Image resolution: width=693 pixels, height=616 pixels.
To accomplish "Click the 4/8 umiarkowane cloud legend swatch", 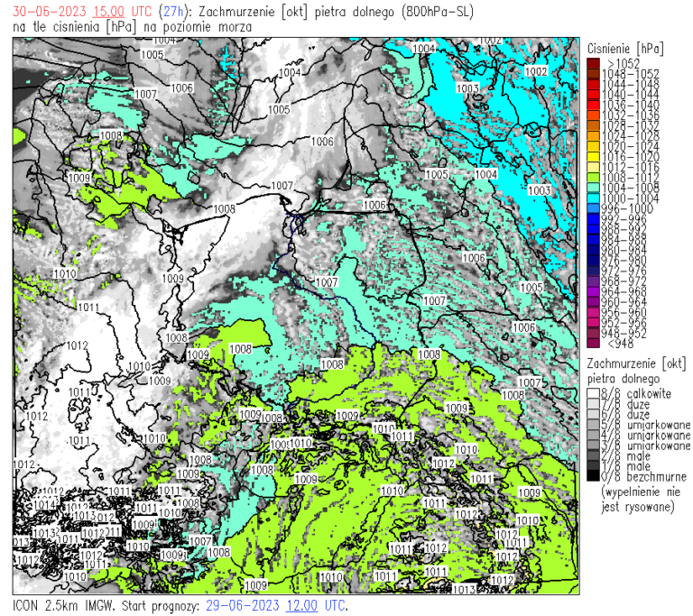I will 591,435.
